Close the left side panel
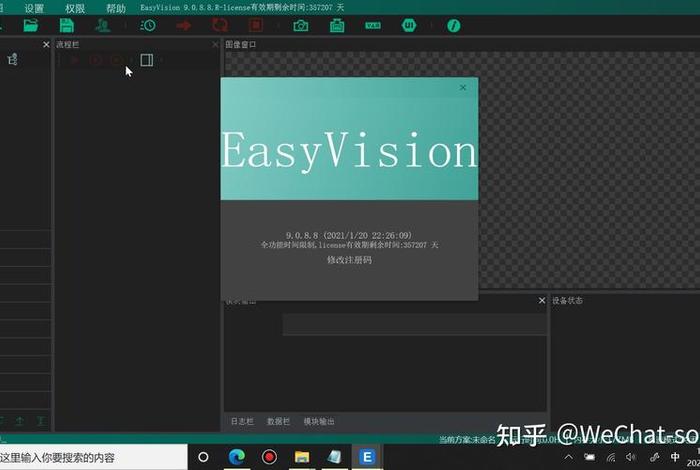Screen dimensions: 700x470 [46, 44]
